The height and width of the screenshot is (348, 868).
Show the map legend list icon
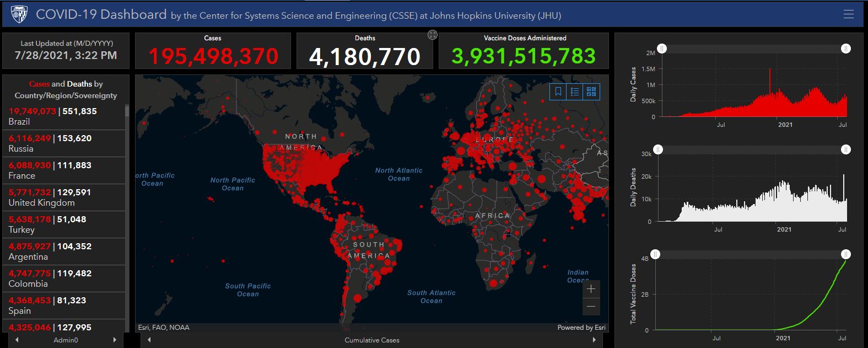coord(575,92)
